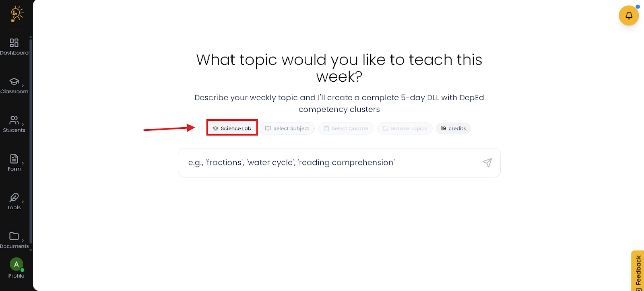
Task: Expand the Documents submenu chevron
Action: (x=23, y=240)
